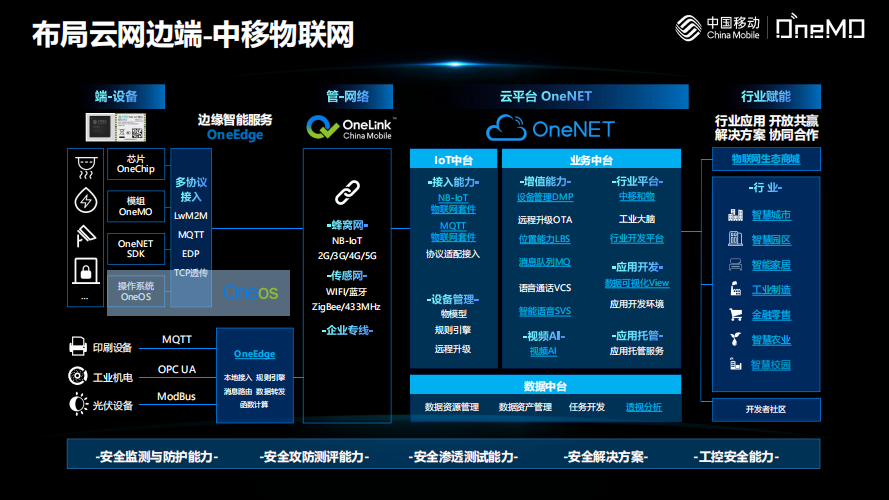The height and width of the screenshot is (500, 889).
Task: Click the 远程升级OTA text
Action: [544, 219]
